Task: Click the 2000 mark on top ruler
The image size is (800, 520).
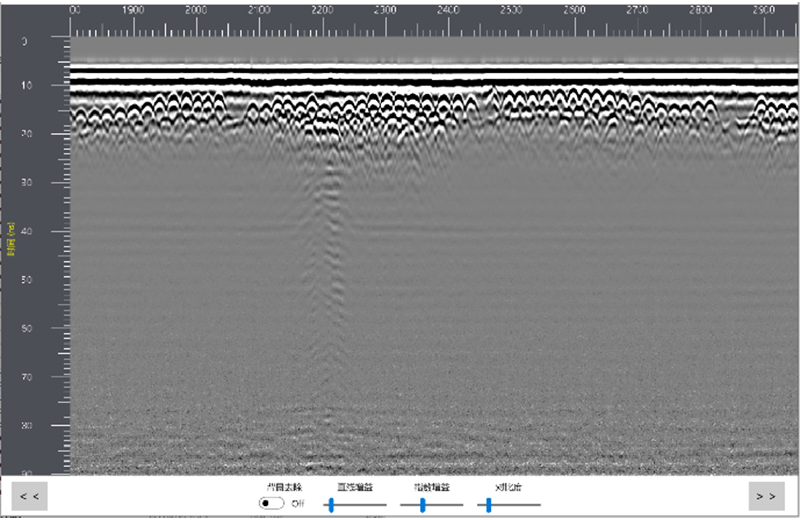Action: (197, 11)
